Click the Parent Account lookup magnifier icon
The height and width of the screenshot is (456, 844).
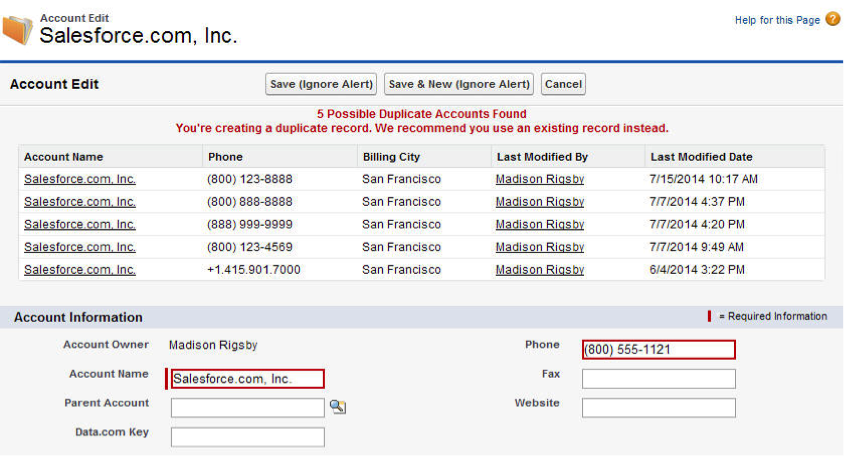(338, 407)
